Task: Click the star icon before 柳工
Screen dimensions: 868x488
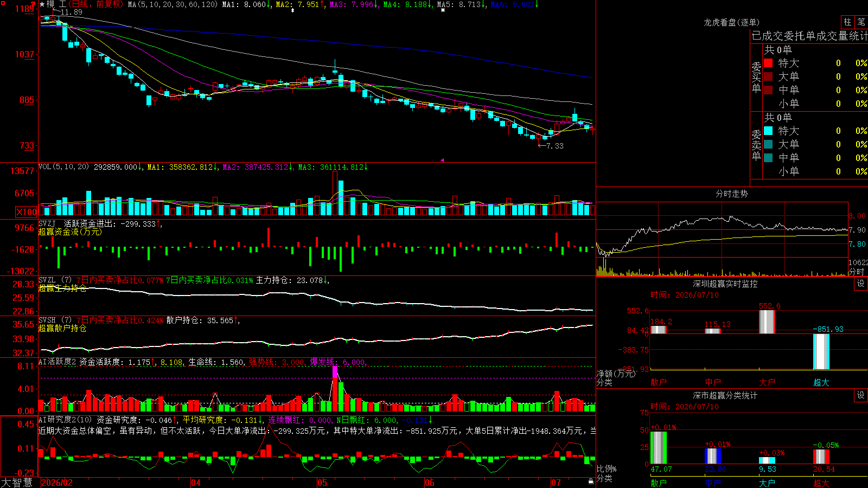Action: pyautogui.click(x=42, y=4)
